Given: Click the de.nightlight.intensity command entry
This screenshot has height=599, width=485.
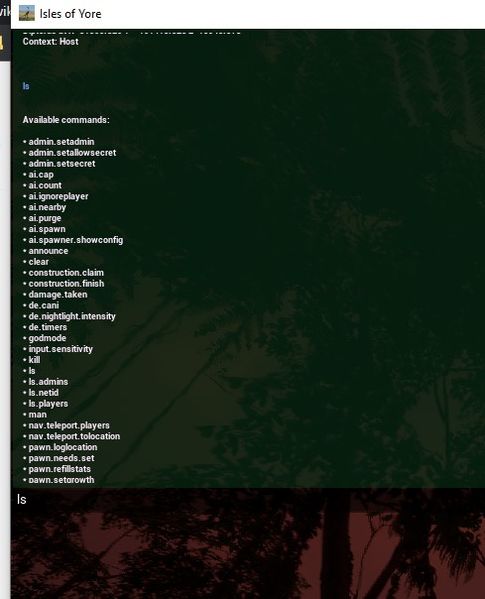Looking at the screenshot, I should [x=72, y=316].
